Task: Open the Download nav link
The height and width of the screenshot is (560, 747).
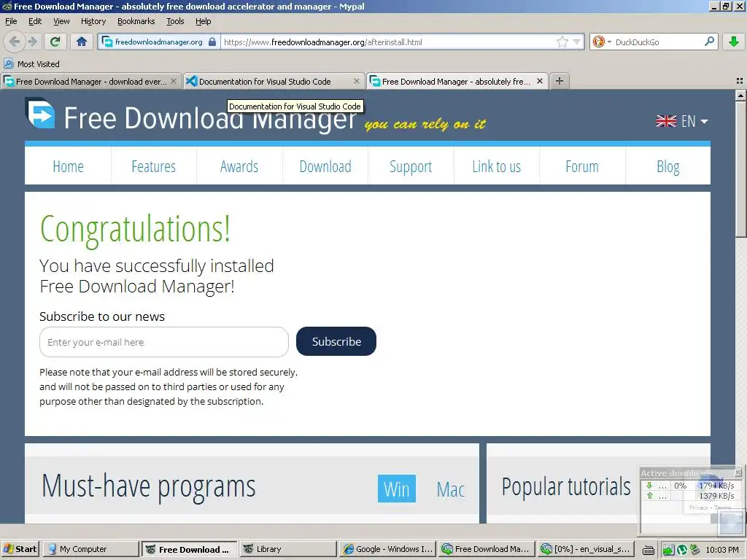Action: pyautogui.click(x=325, y=167)
